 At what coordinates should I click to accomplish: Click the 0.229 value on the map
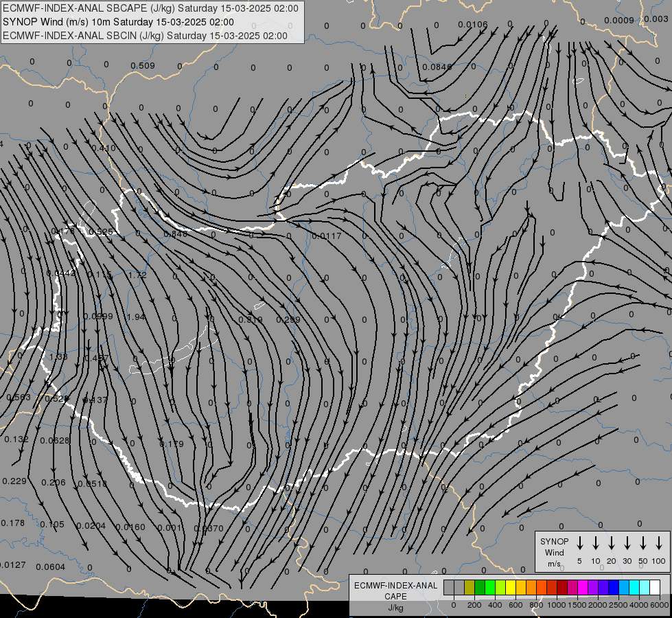tap(14, 481)
